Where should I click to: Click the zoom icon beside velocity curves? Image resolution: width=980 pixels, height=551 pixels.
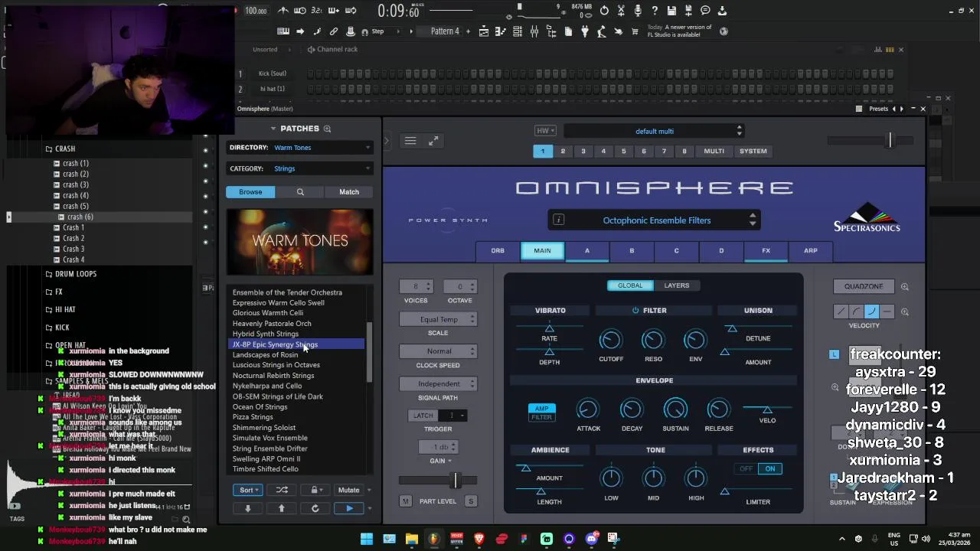pos(905,311)
